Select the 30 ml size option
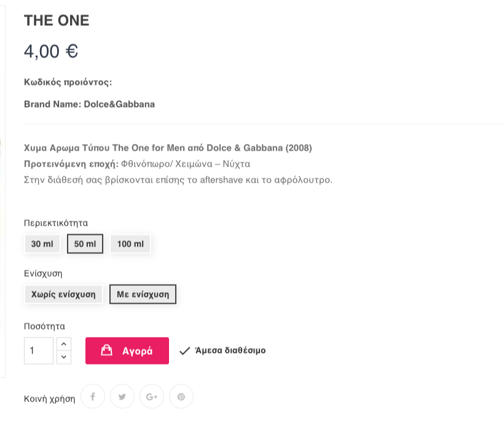Viewport: 504px width, 431px height. [x=42, y=244]
